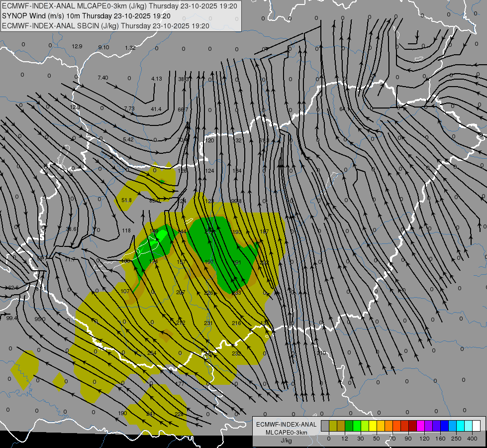Click the map value '99.4'
This screenshot has height=448, width=487.
point(12,318)
